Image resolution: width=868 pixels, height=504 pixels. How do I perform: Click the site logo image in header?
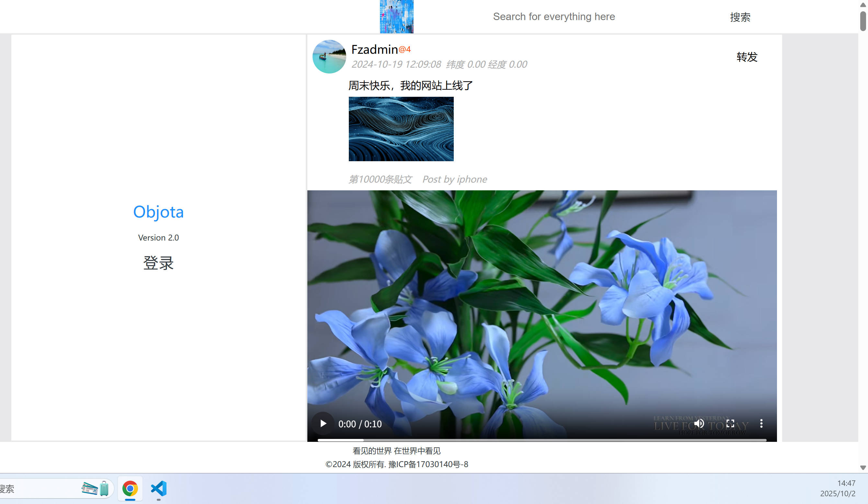pos(396,17)
